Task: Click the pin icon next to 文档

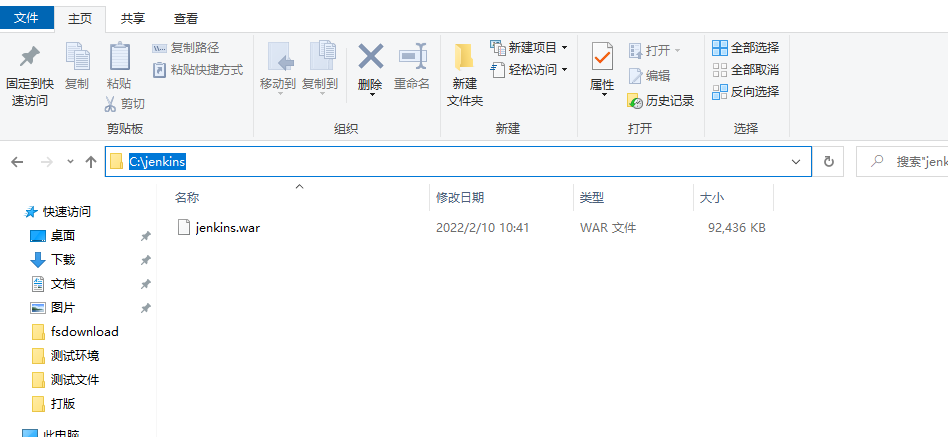Action: tap(146, 284)
